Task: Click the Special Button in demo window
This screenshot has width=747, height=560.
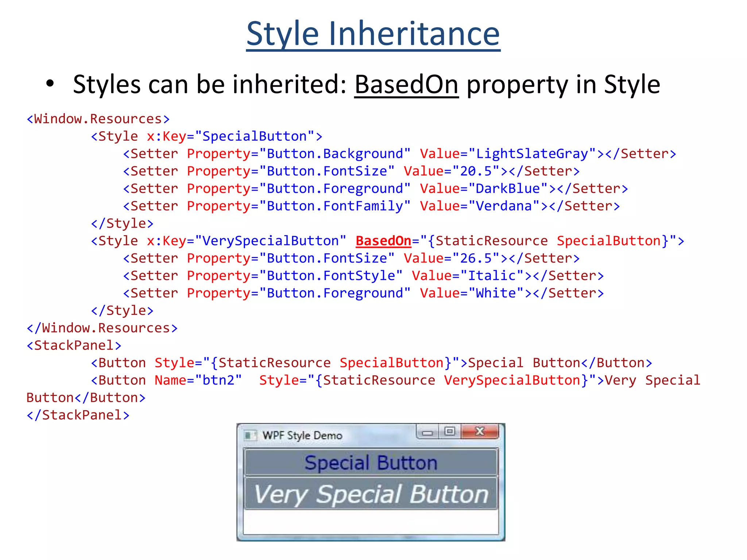Action: click(x=371, y=463)
